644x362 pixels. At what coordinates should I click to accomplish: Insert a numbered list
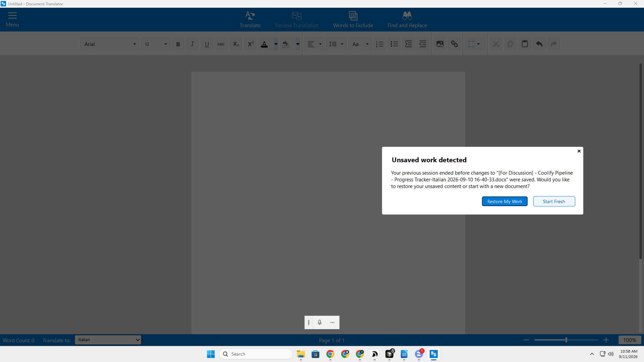pyautogui.click(x=380, y=44)
